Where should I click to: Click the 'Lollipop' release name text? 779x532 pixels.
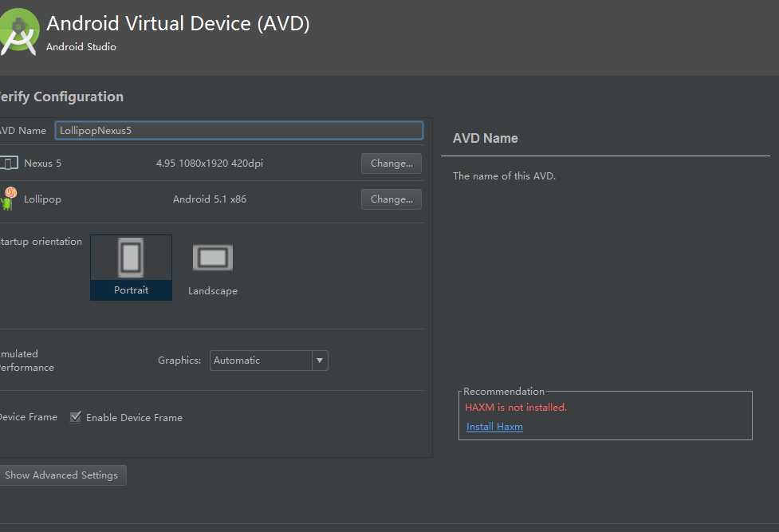pos(43,199)
